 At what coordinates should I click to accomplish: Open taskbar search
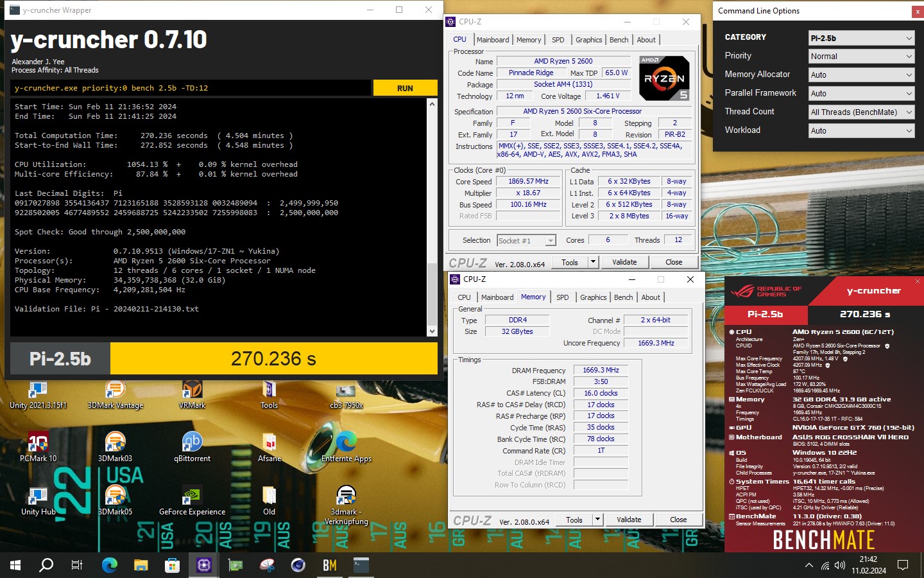46,565
